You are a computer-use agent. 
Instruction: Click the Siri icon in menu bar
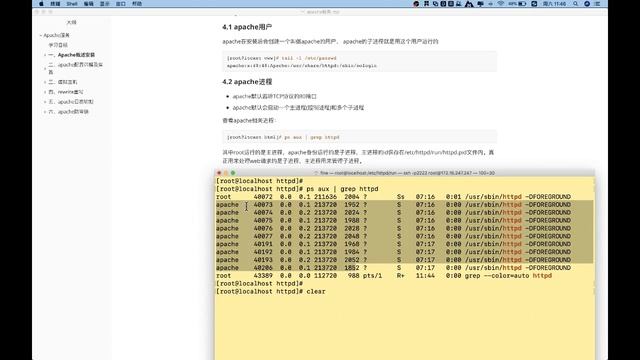[587, 4]
